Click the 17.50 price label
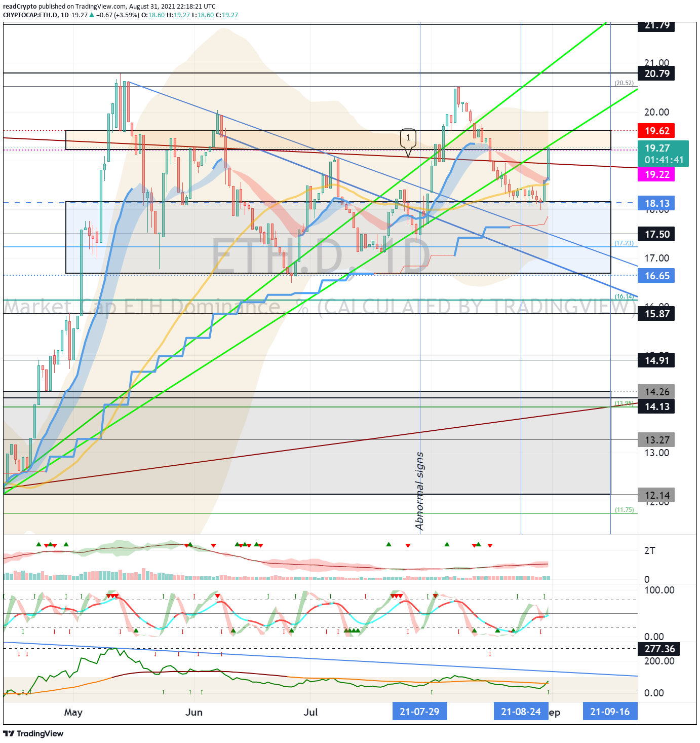Screen dimensions: 700x743 656,234
